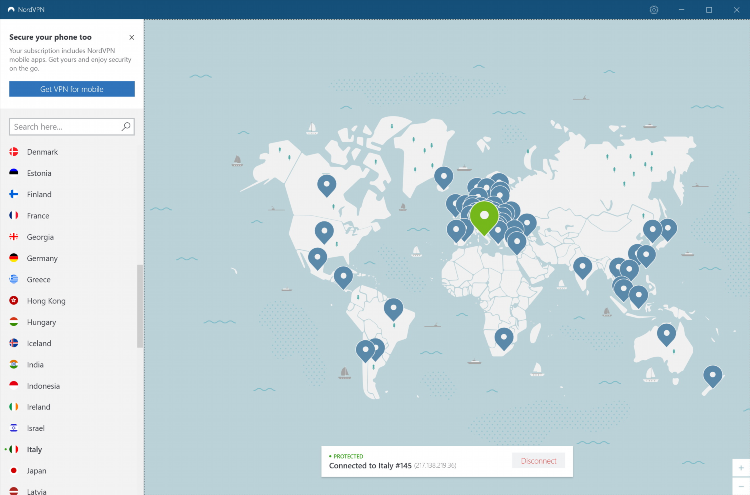Screen dimensions: 750x495
Task: Click the green Italy map pin
Action: pyautogui.click(x=484, y=218)
